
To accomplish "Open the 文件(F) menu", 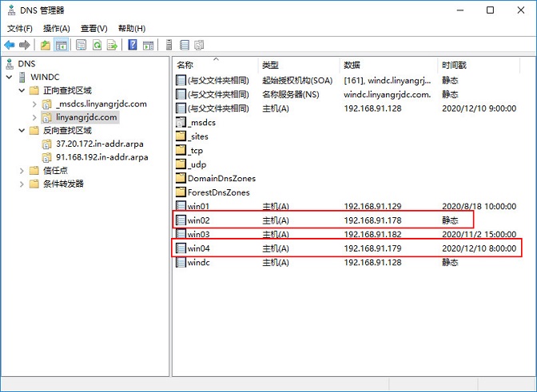I will [20, 29].
